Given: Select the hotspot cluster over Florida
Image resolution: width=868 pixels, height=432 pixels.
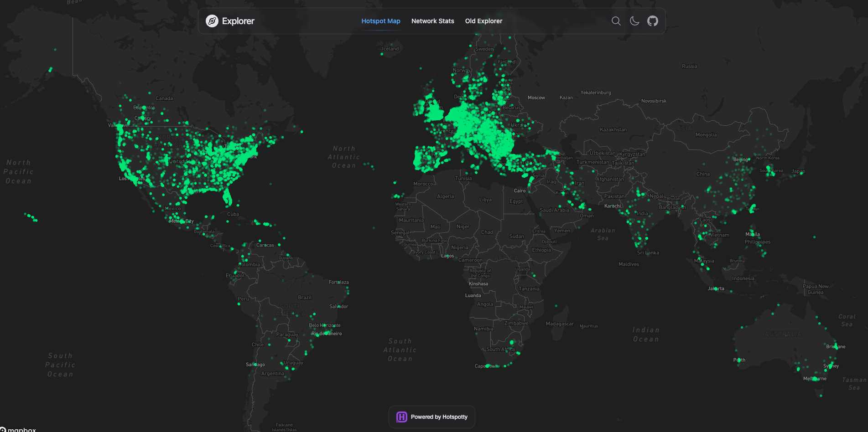Looking at the screenshot, I should coord(227,198).
